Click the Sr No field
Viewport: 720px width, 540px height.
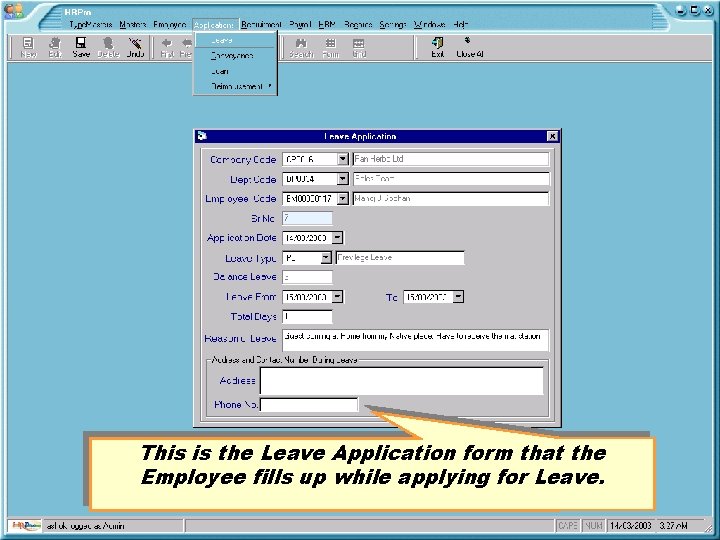tap(307, 218)
